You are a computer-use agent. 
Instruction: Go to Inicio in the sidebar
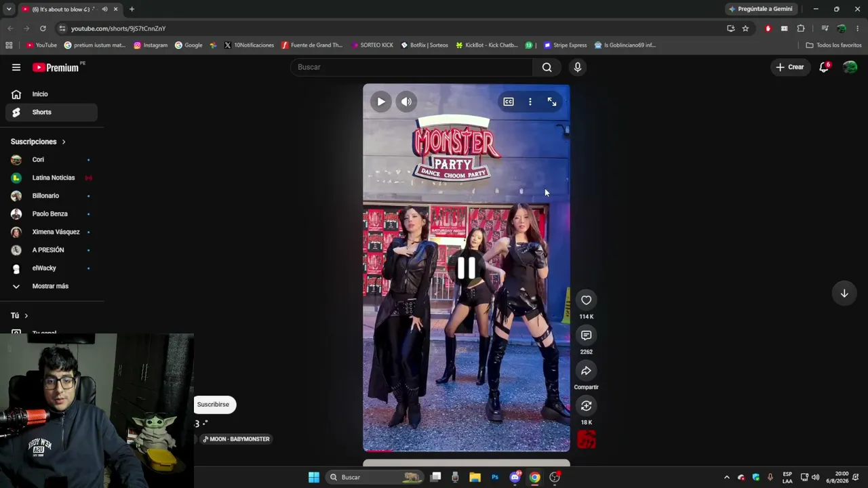(52, 94)
